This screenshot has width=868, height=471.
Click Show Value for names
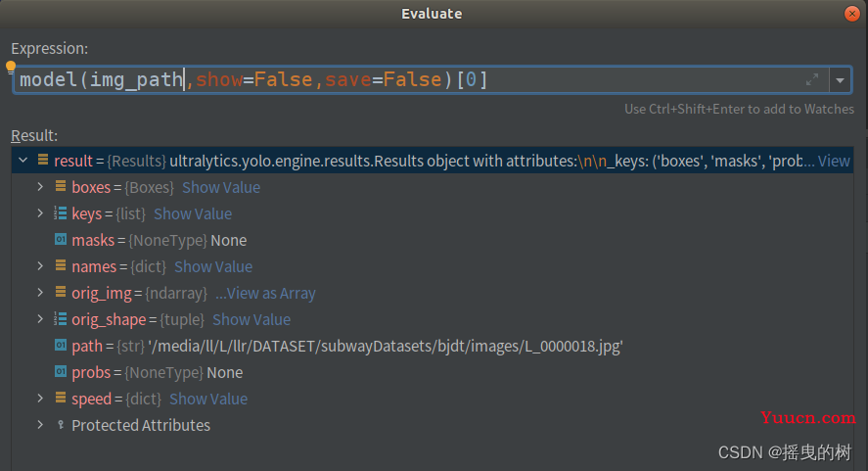point(213,266)
